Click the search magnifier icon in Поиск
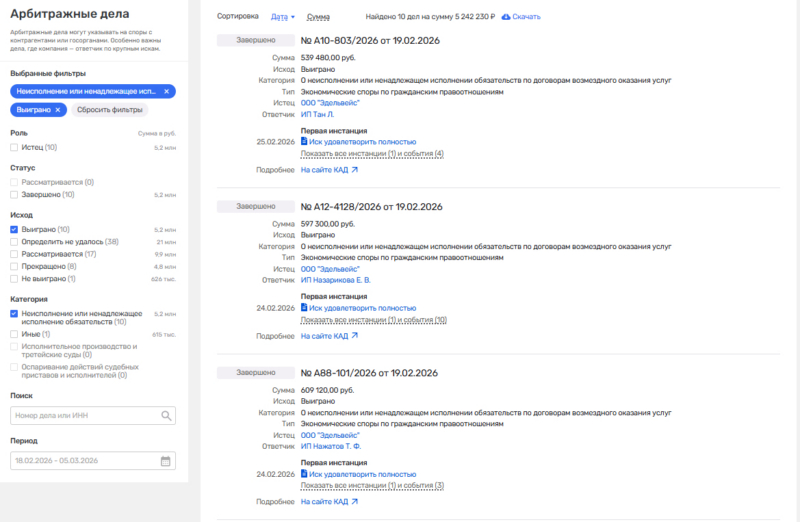 tap(166, 415)
